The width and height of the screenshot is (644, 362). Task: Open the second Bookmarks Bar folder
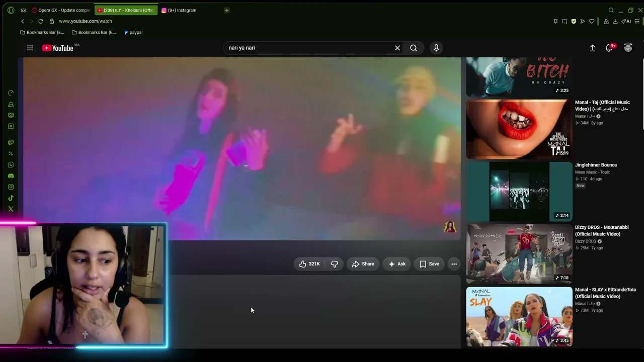point(94,32)
